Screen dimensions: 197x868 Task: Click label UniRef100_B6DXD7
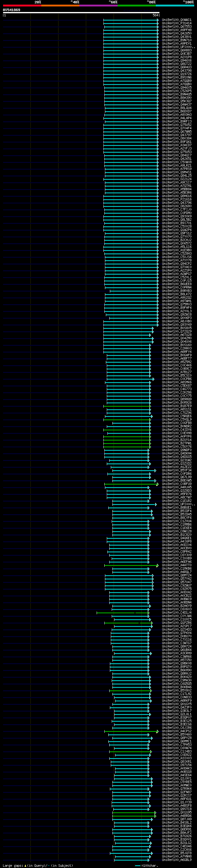coord(176,111)
